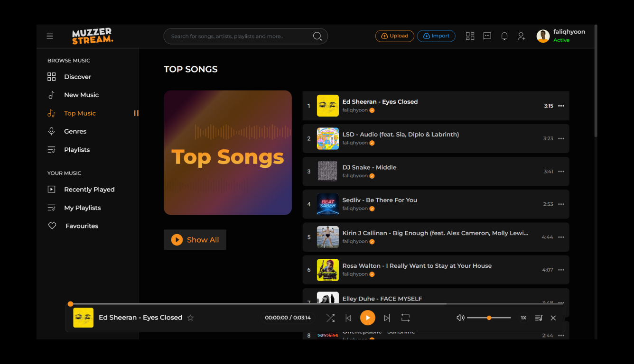Open the player queue list icon
This screenshot has height=364, width=634.
(539, 318)
